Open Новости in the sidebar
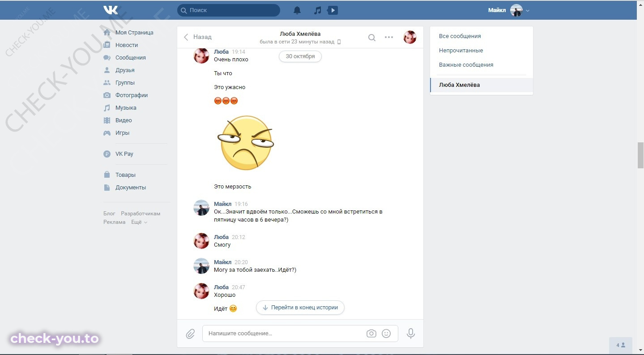Image resolution: width=644 pixels, height=355 pixels. (127, 45)
